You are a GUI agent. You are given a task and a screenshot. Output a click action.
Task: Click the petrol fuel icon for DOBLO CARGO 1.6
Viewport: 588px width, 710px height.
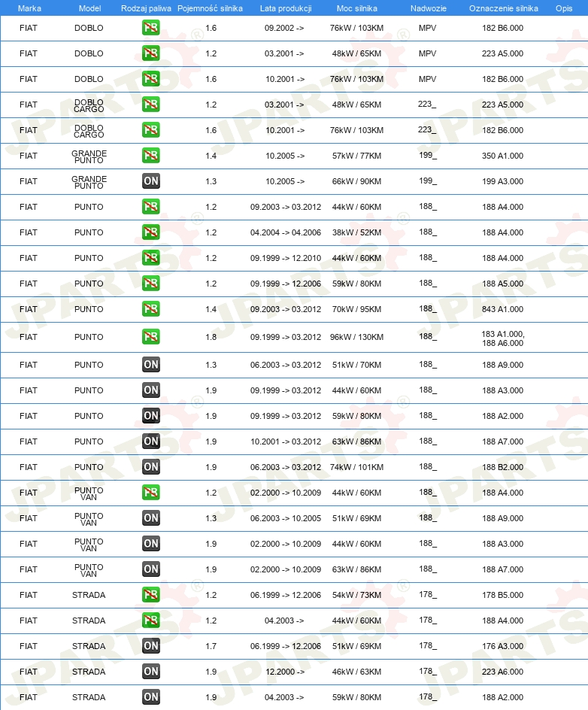coord(150,130)
